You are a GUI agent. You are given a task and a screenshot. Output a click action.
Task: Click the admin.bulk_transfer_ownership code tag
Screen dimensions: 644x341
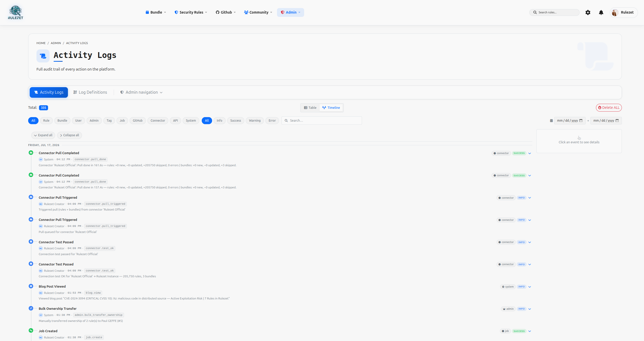click(x=99, y=315)
